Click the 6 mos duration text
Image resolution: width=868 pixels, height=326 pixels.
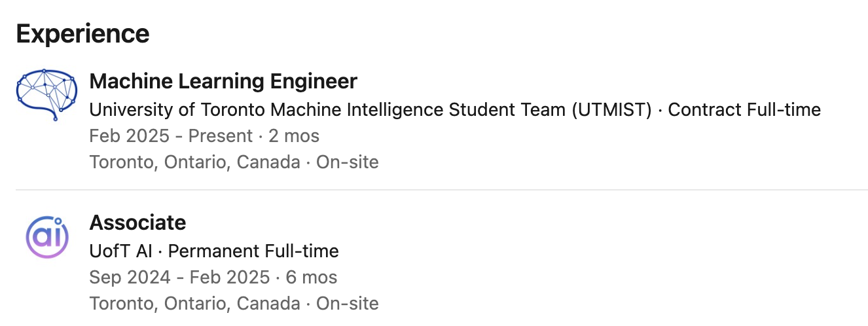point(312,277)
